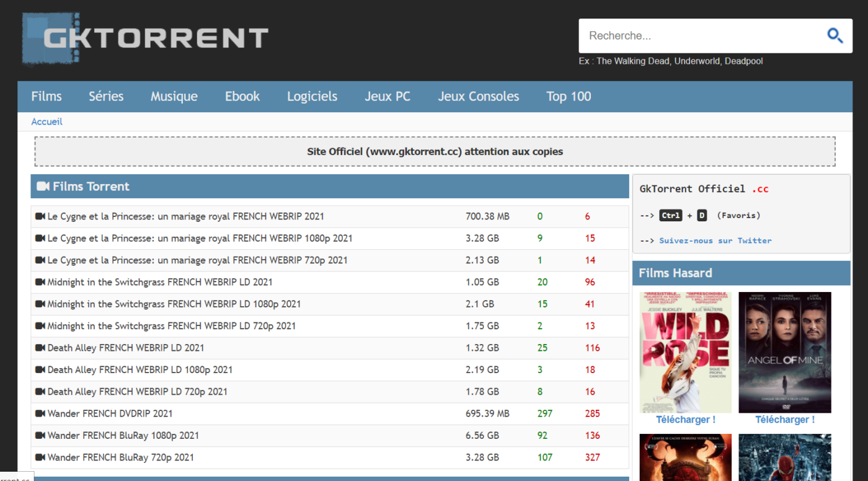Click camera icon of Wander BluRay 1080p row
The image size is (868, 481).
point(40,435)
